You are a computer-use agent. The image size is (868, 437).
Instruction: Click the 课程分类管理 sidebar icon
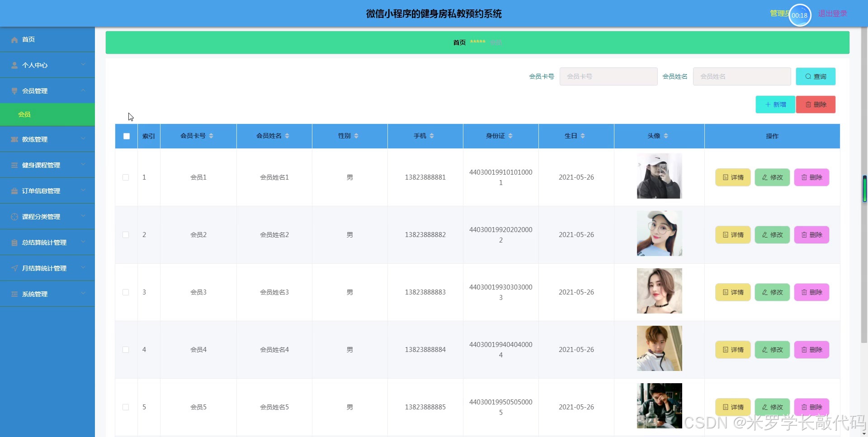click(x=14, y=217)
